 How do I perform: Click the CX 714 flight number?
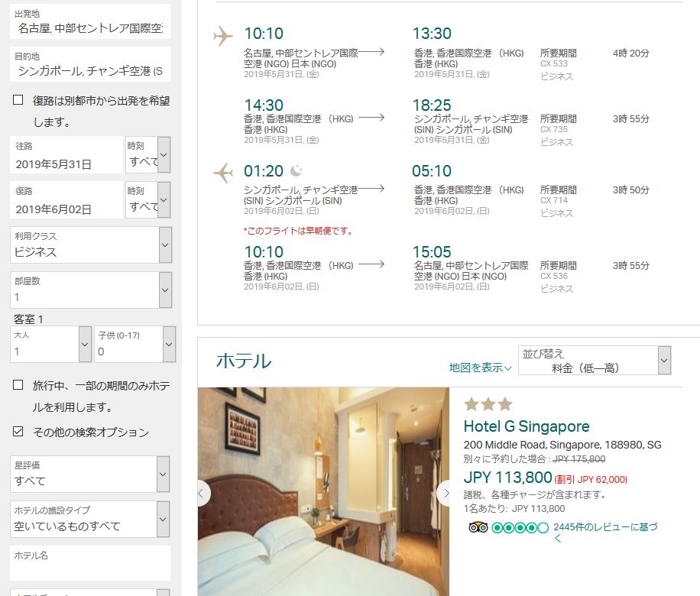(x=553, y=200)
